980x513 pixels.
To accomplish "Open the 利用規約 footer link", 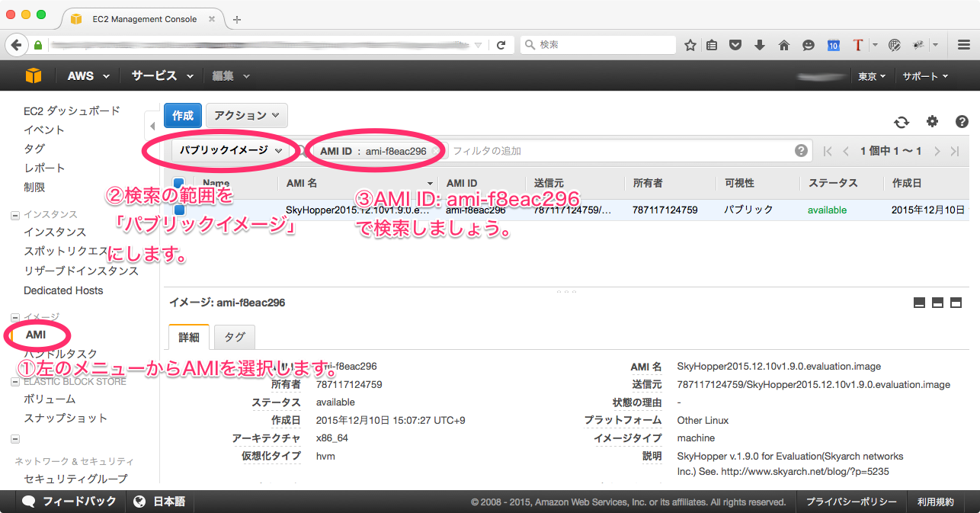I will coord(936,502).
